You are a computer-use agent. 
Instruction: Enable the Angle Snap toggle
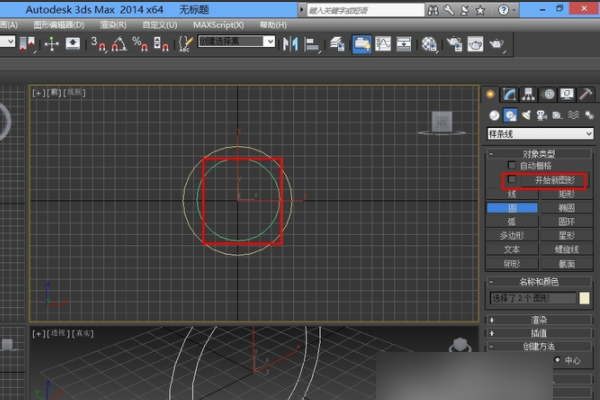tap(119, 44)
